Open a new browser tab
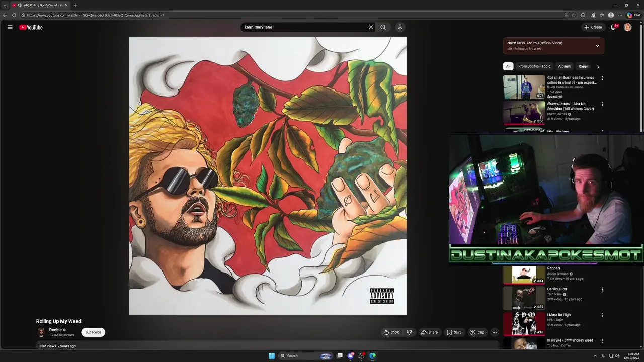 (75, 5)
